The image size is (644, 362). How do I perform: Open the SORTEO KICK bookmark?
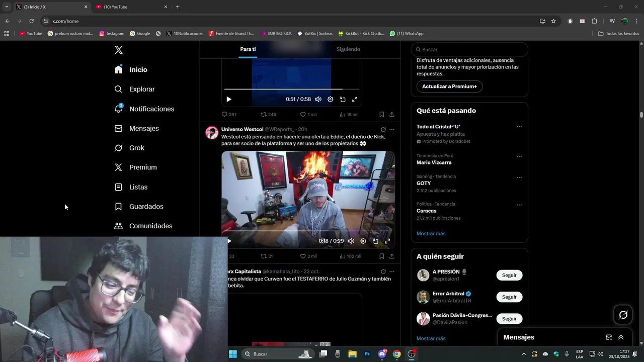click(276, 34)
